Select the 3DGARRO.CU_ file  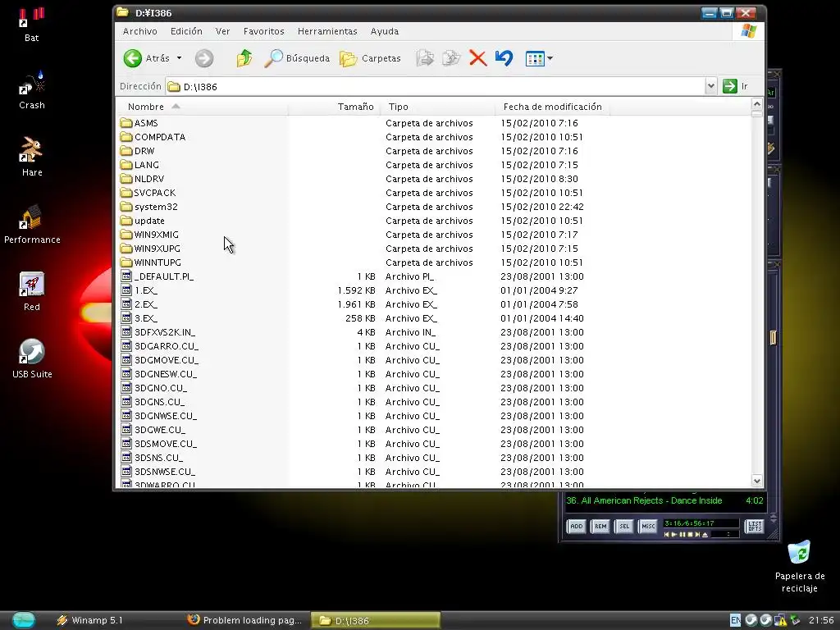(x=160, y=346)
